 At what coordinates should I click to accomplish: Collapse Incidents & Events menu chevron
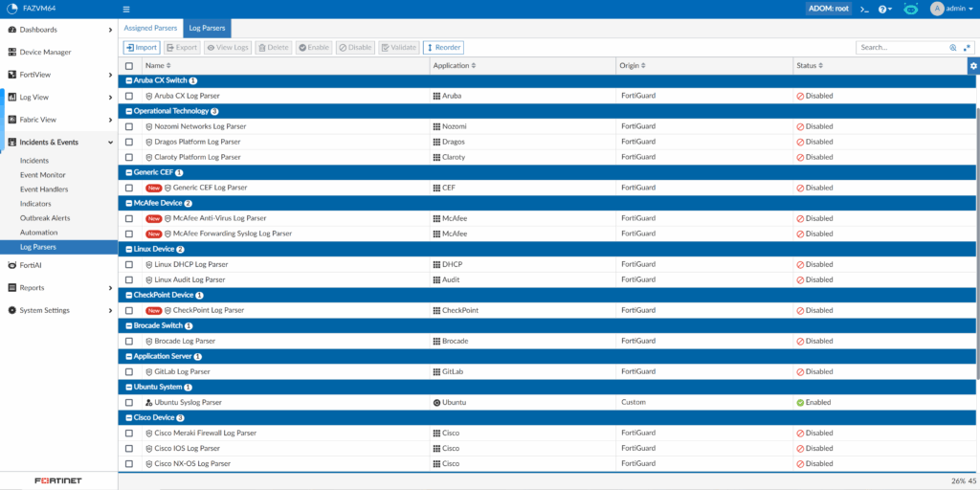tap(111, 143)
